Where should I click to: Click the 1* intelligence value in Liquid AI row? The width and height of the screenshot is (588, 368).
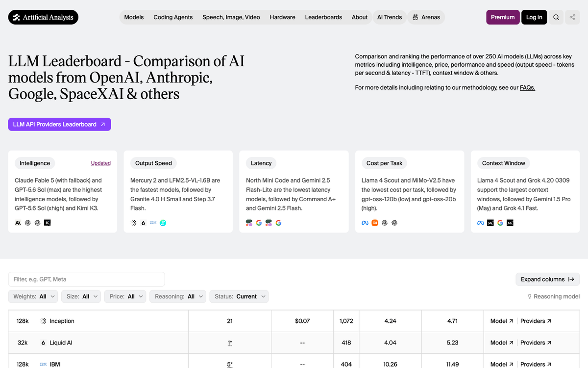[x=230, y=342]
